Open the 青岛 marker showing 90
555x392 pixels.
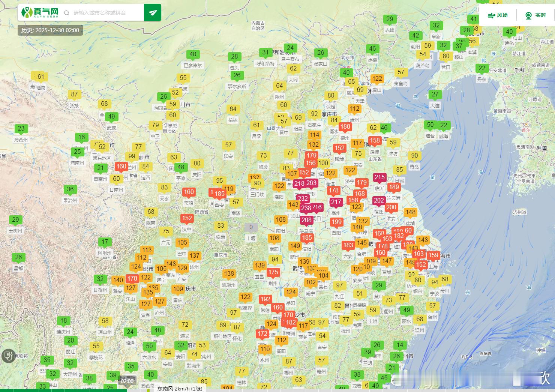pos(414,156)
